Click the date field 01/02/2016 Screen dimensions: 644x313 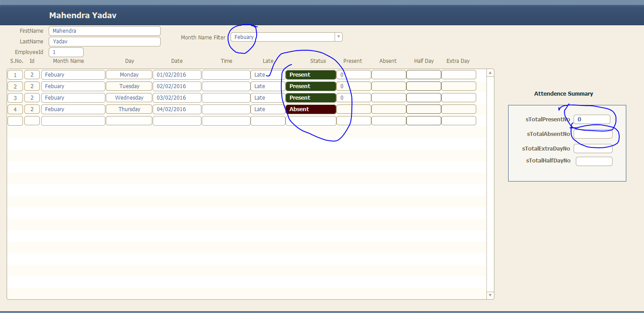[177, 75]
